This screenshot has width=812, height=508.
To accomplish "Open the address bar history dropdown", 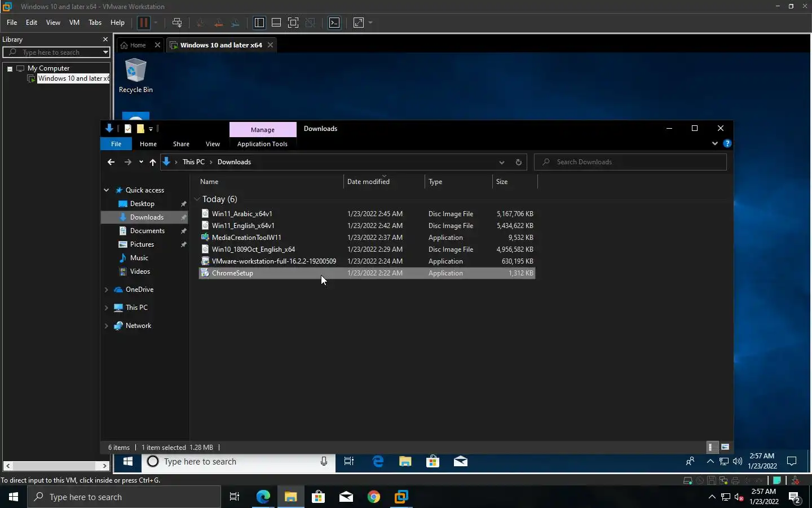I will pos(502,162).
